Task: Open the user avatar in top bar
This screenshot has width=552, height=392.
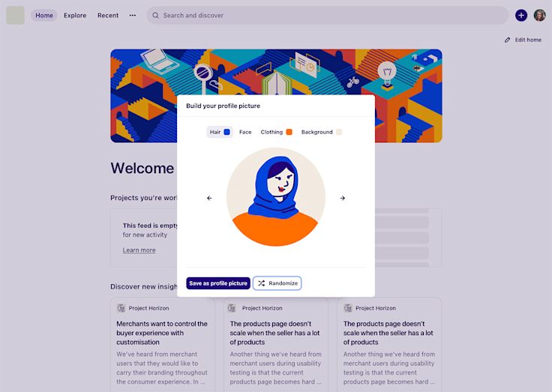Action: point(539,15)
